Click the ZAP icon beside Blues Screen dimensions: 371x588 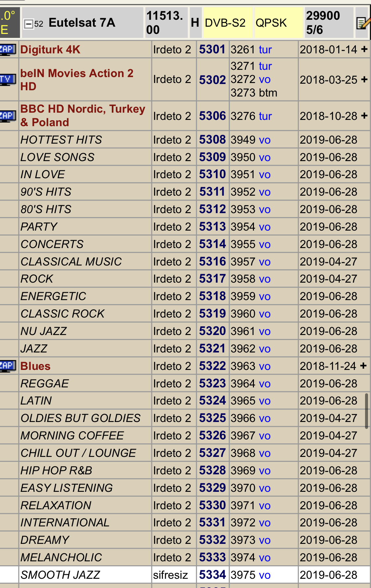pyautogui.click(x=8, y=366)
